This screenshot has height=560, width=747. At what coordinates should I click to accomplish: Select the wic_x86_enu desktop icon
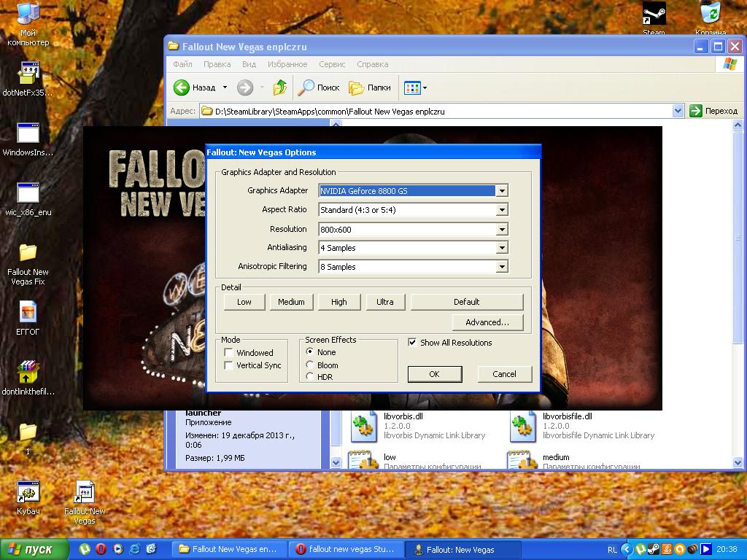[28, 192]
